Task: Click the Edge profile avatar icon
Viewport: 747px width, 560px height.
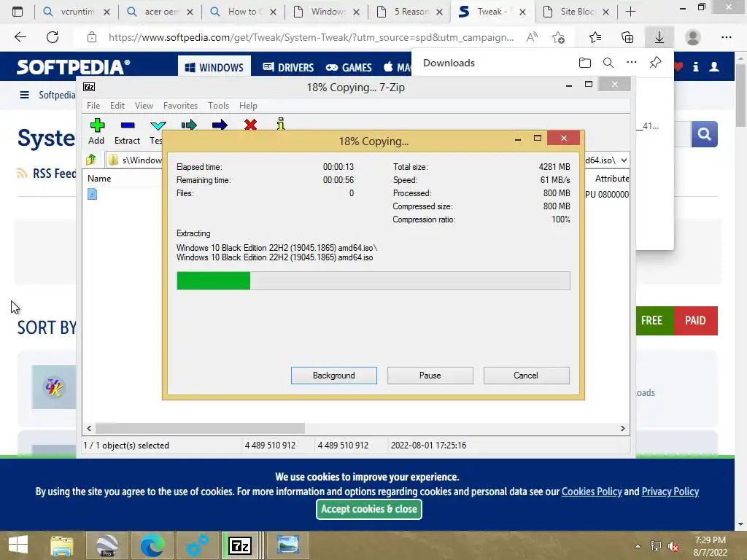Action: coord(693,37)
